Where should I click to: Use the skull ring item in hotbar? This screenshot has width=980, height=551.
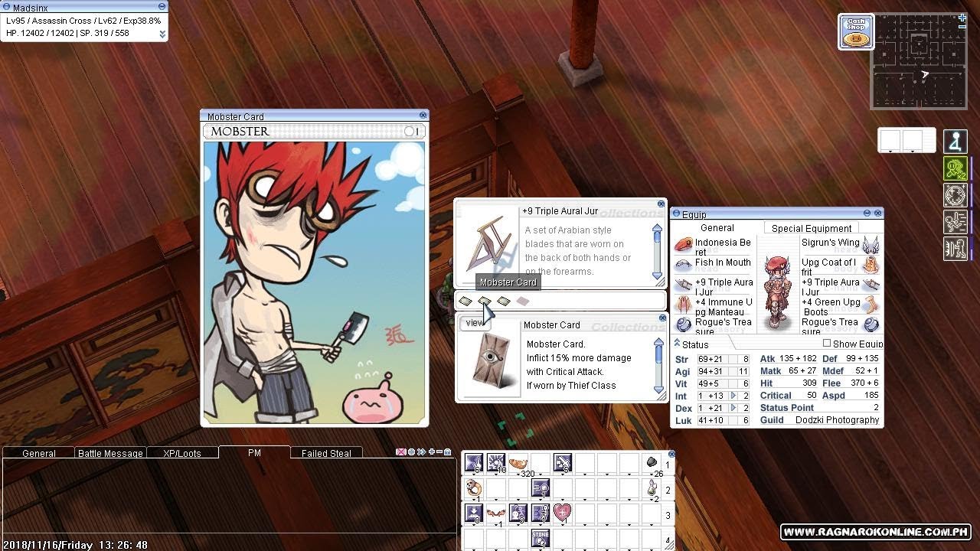point(474,488)
